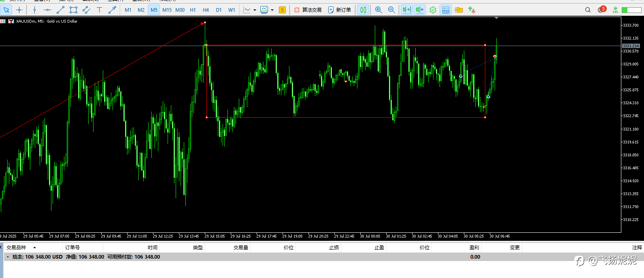Toggle algorithmic trading (算法交易)
644x278 pixels.
pos(308,10)
